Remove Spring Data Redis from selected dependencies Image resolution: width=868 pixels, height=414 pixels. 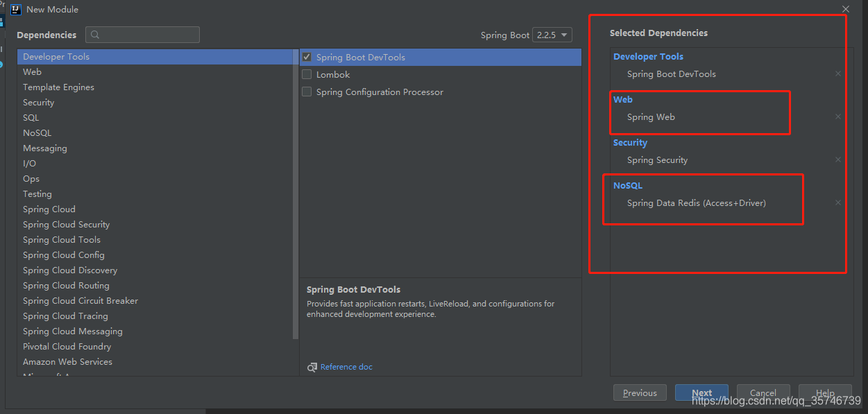tap(838, 202)
